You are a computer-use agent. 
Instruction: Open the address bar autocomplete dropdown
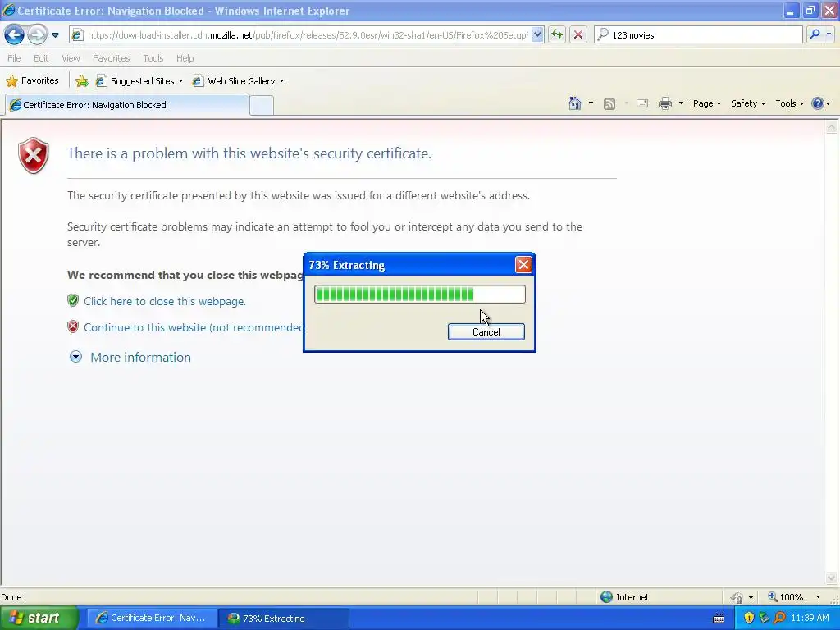pos(537,35)
